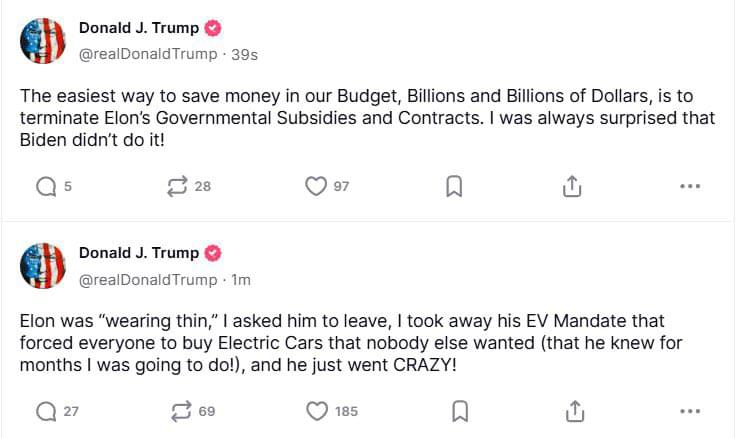Bookmark the Governmental Subsidies post
Screen dimensions: 744x438
click(454, 186)
